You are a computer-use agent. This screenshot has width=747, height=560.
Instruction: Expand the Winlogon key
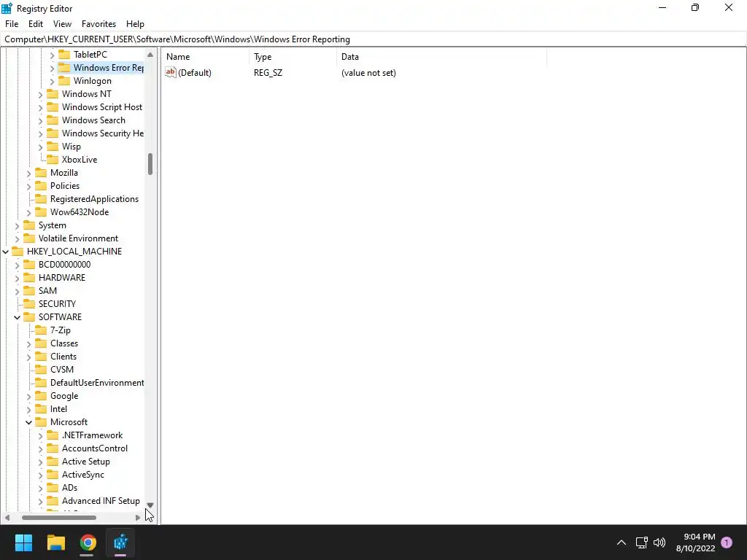tap(52, 82)
